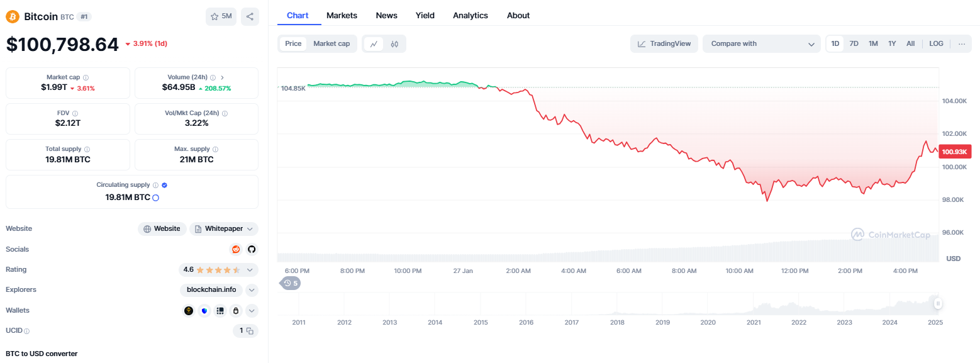Screen dimensions: 980x363
Task: Copy the UCID value with copy icon
Action: (x=250, y=331)
